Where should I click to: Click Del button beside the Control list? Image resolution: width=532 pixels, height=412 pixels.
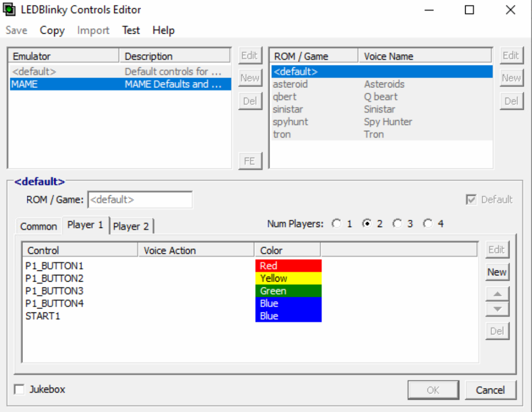coord(497,331)
